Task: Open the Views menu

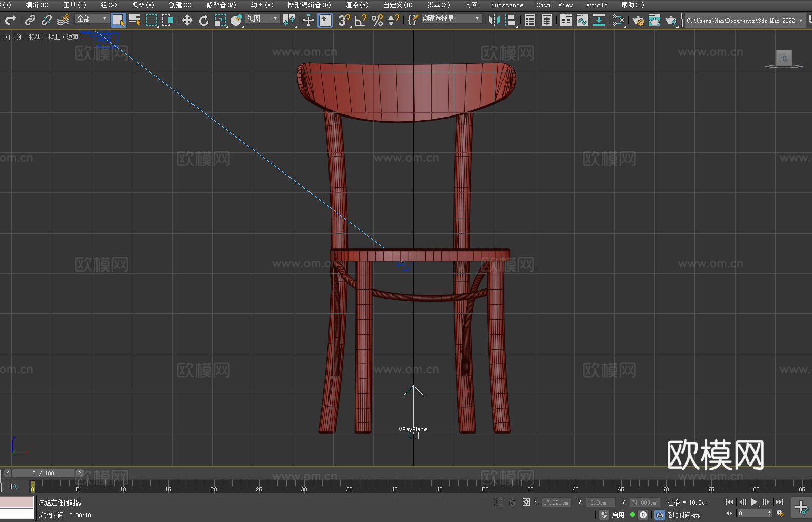Action: [143, 5]
